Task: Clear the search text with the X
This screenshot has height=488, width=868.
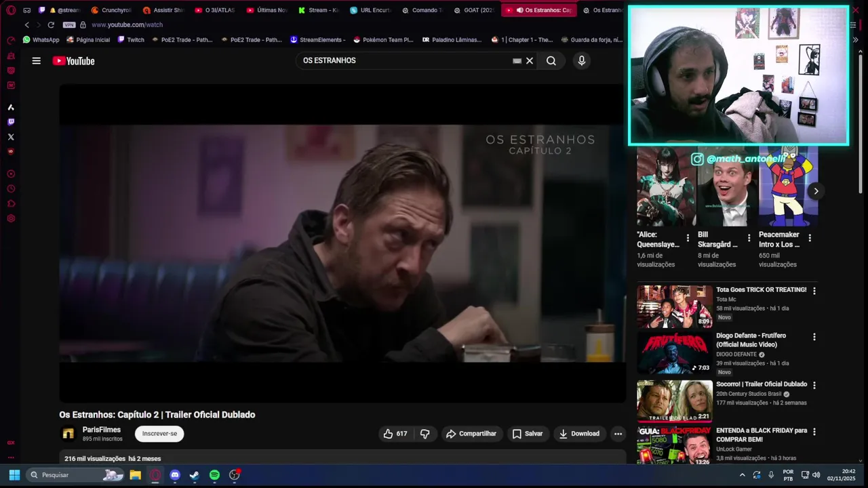Action: pos(530,60)
